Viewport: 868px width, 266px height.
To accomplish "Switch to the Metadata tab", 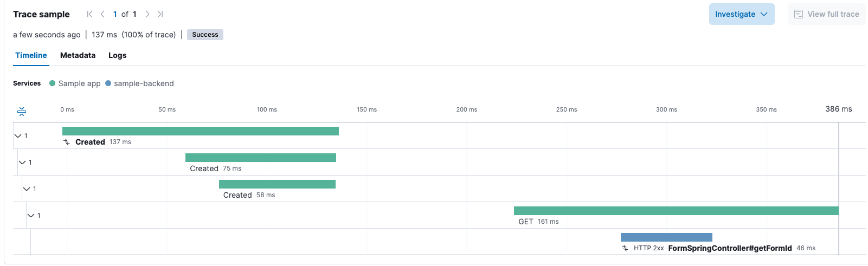I will [78, 55].
